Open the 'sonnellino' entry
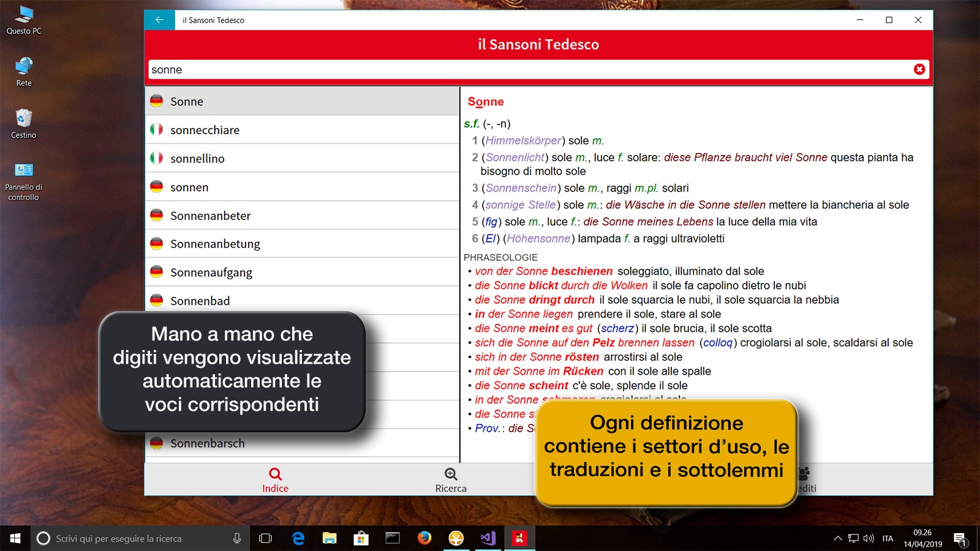This screenshot has width=980, height=551. coord(302,158)
